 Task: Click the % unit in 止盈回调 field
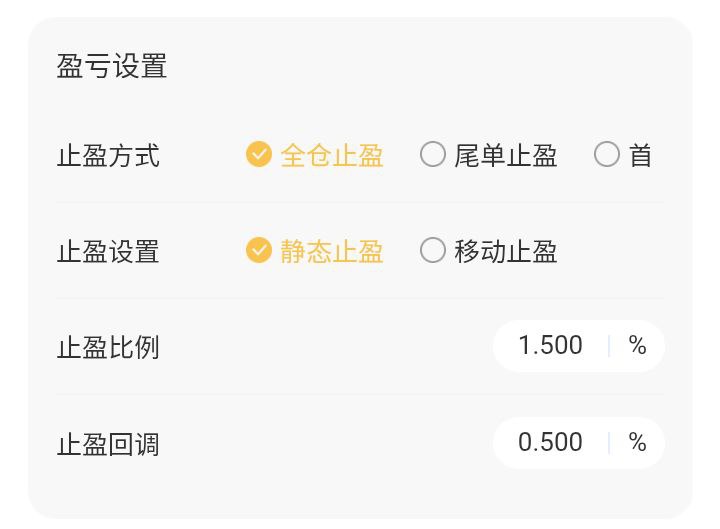[637, 442]
